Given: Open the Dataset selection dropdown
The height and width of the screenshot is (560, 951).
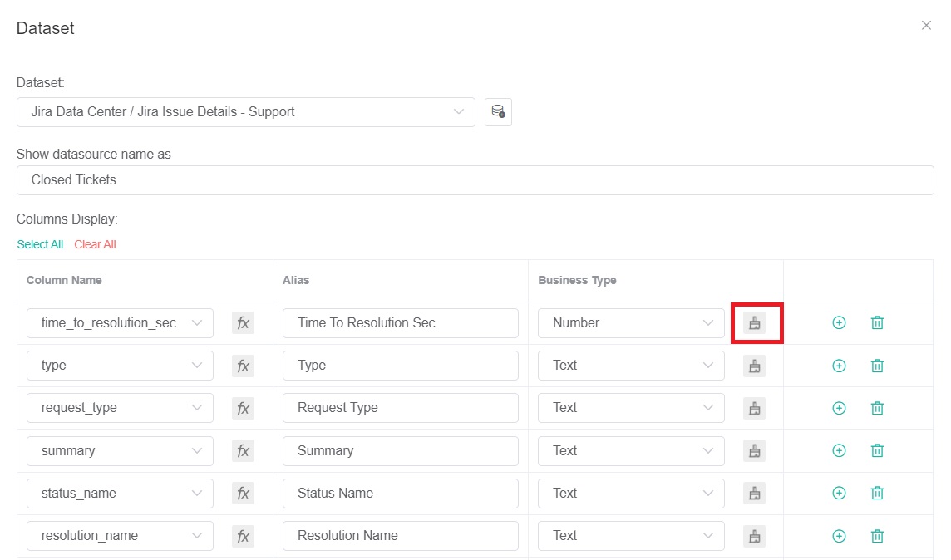Looking at the screenshot, I should 245,111.
